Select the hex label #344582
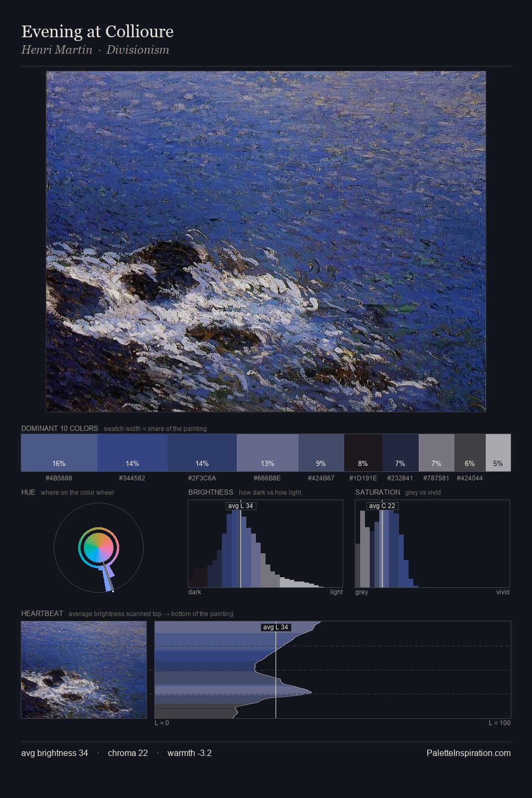This screenshot has height=798, width=532. pos(132,478)
